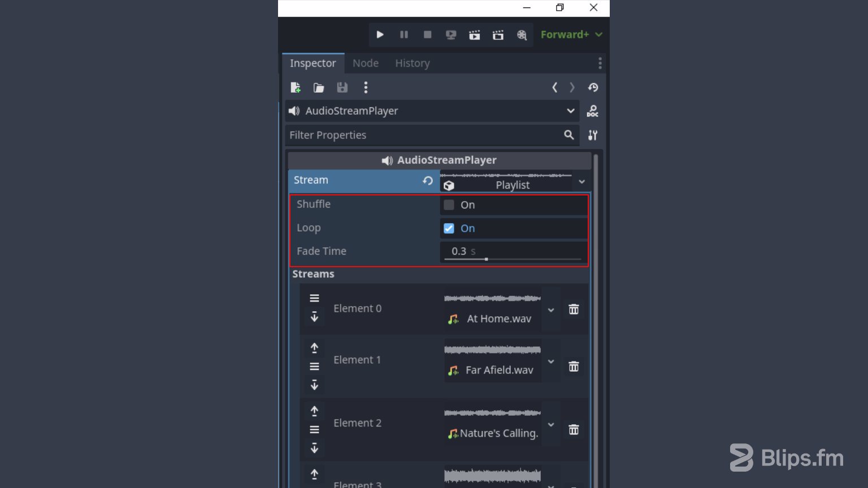Restore down the editor window
This screenshot has height=488, width=868.
tap(559, 8)
